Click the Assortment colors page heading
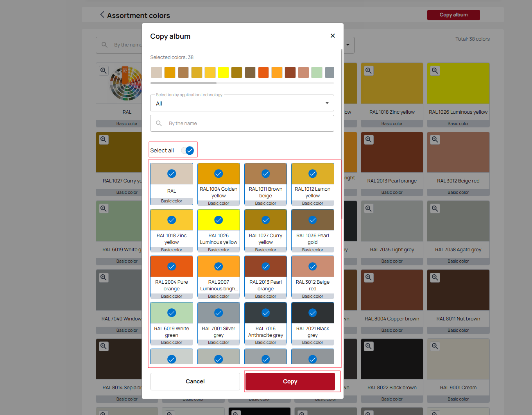Screen dimensions: 532x415 [138, 16]
